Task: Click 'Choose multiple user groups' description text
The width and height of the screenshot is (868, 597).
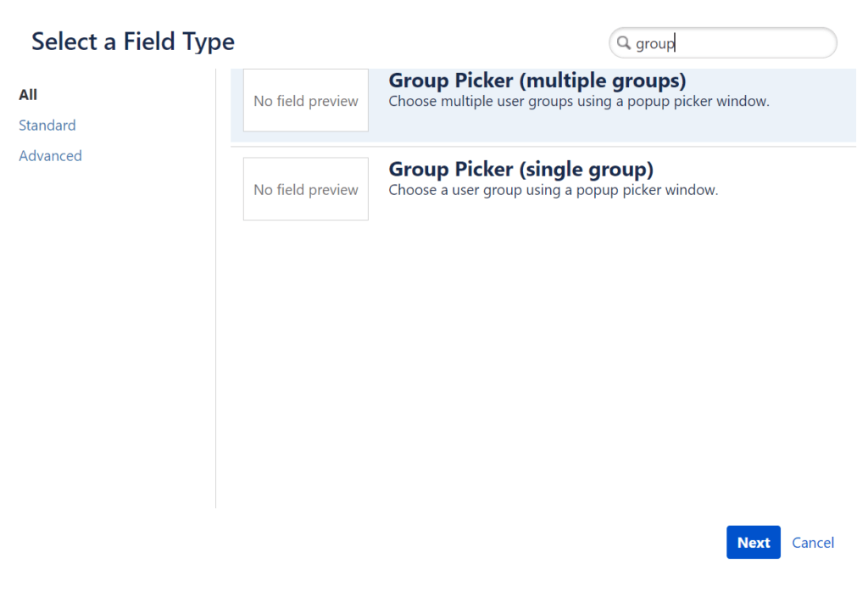Action: click(x=578, y=102)
